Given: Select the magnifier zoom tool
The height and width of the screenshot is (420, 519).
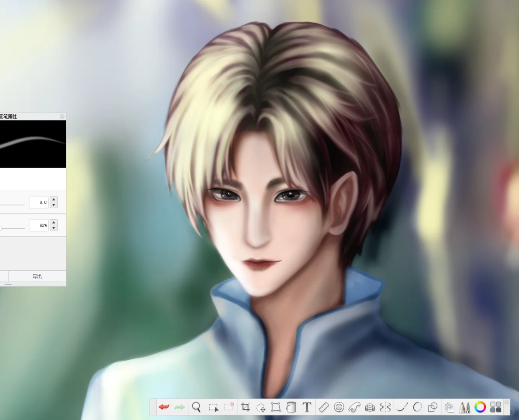Looking at the screenshot, I should click(x=196, y=407).
